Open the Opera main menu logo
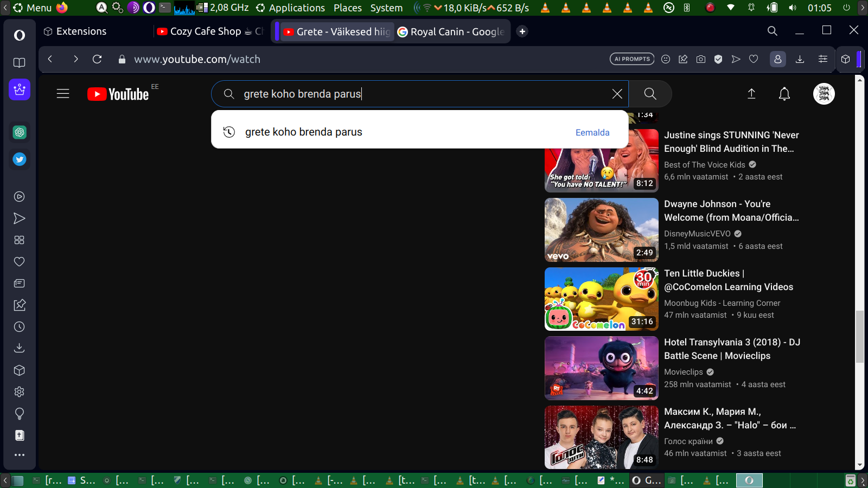The height and width of the screenshot is (488, 868). 20,35
